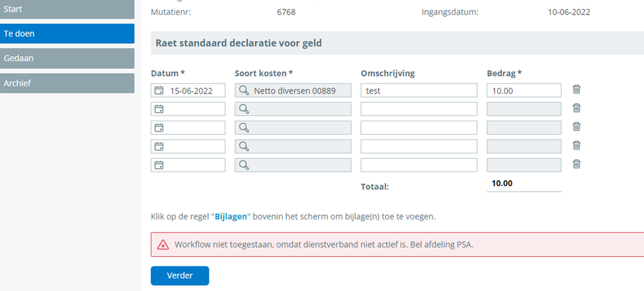Click calendar icon in the fifth date row

(159, 165)
